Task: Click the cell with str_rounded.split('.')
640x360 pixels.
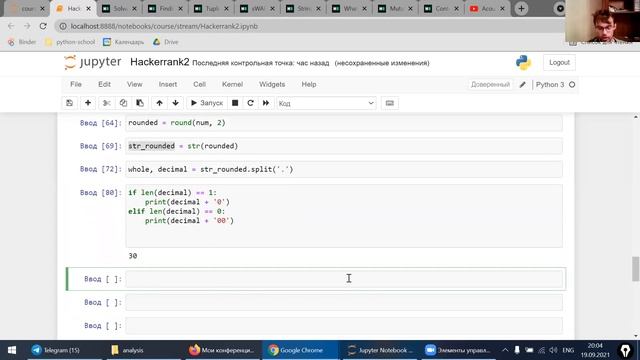Action: click(344, 169)
